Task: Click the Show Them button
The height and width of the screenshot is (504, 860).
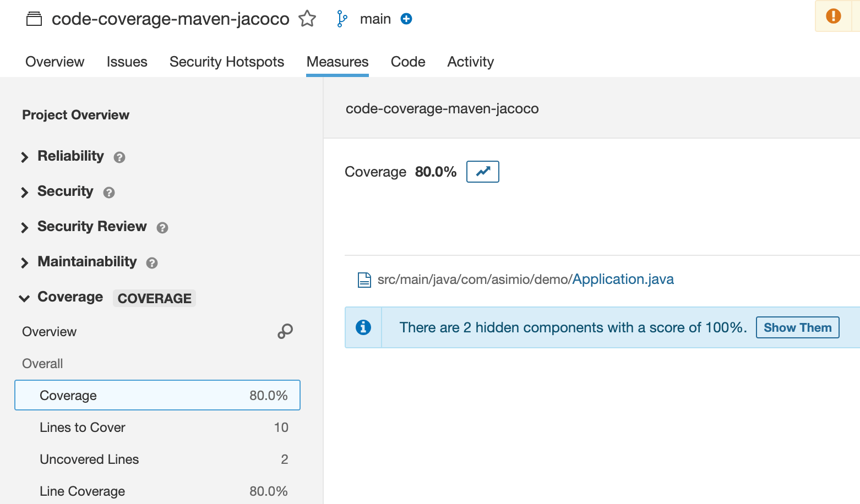Action: click(798, 327)
